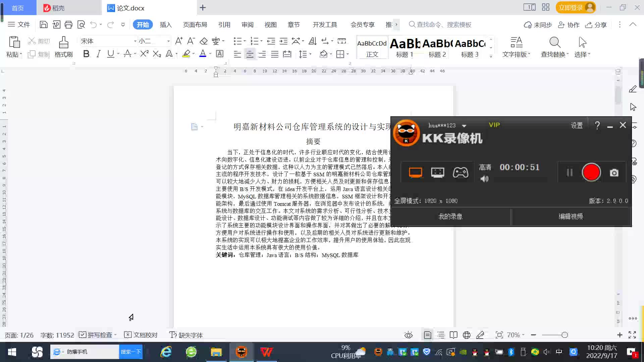Switch to the 插入 ribbon tab
644x362 pixels.
click(x=166, y=24)
